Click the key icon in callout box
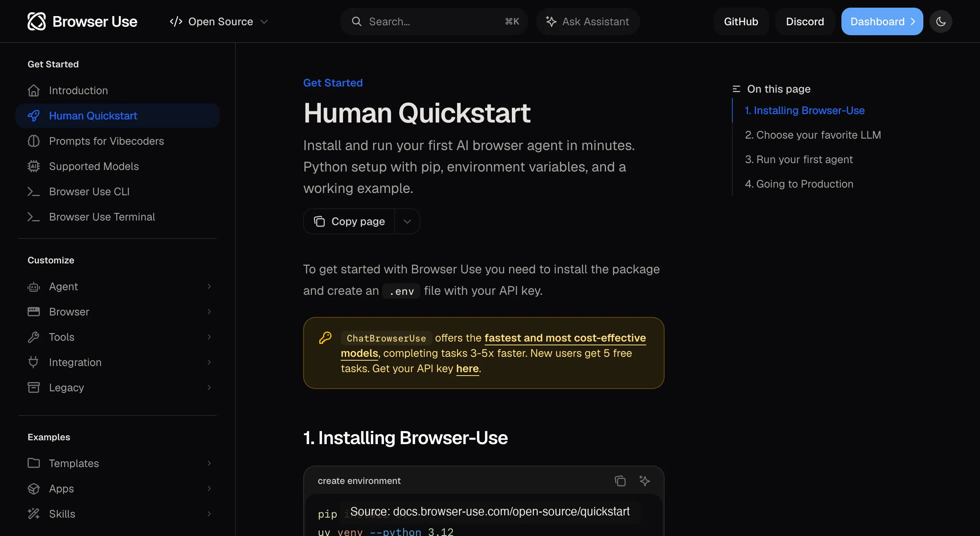This screenshot has height=536, width=980. [325, 338]
